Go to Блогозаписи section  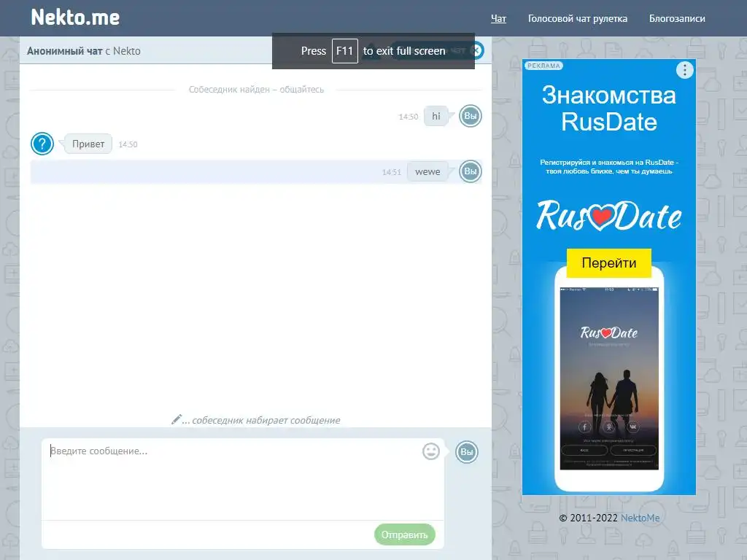pos(677,18)
